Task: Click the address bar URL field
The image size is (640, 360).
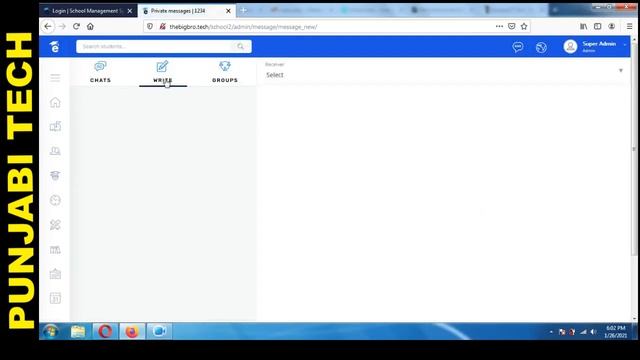Action: tap(327, 27)
